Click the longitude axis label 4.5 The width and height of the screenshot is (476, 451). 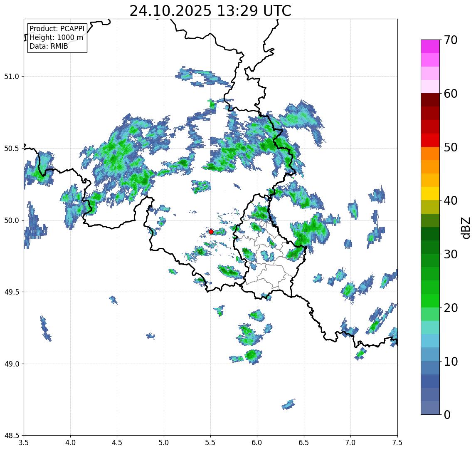pos(117,442)
